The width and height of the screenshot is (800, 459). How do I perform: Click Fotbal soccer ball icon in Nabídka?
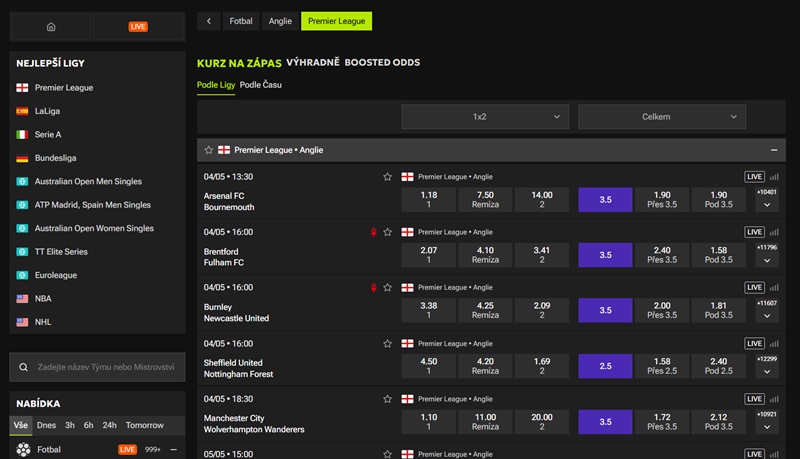click(x=23, y=449)
